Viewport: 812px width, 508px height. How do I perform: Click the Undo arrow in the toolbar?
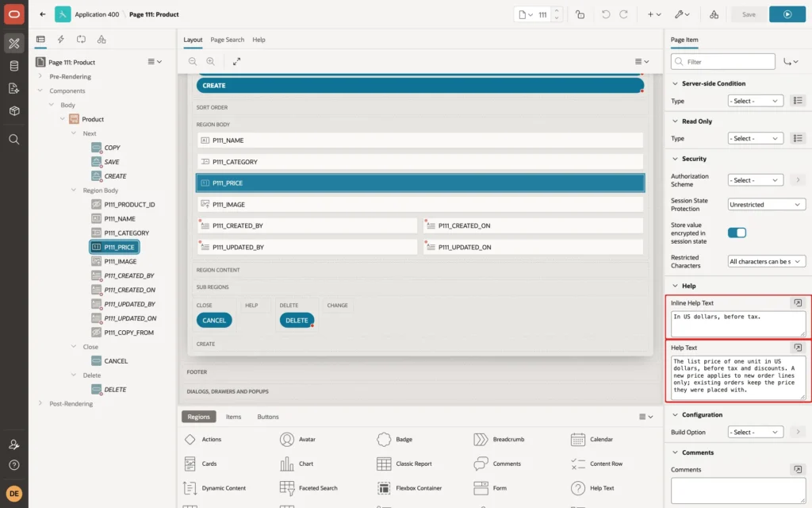605,14
